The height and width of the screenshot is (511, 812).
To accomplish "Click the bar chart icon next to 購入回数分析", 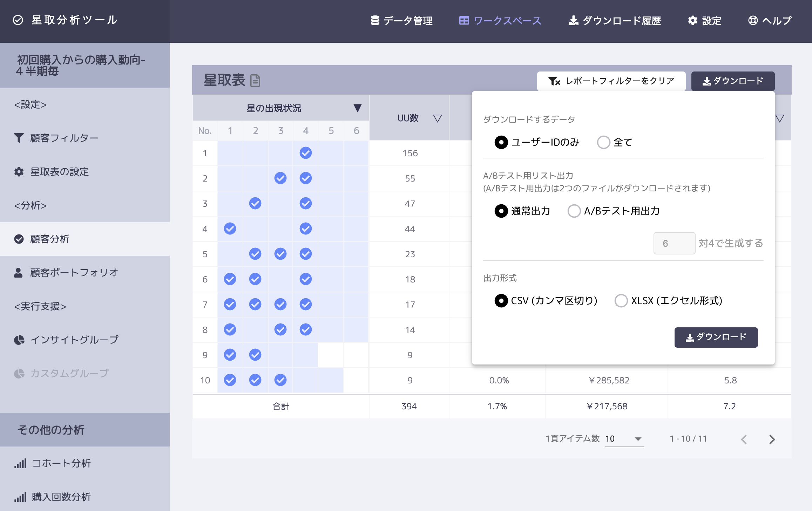I will pyautogui.click(x=20, y=497).
